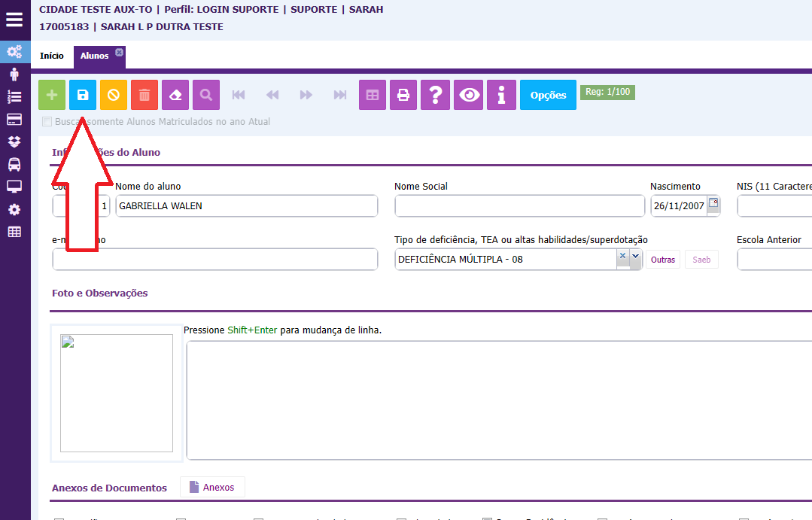Open help via question mark icon
812x520 pixels.
[435, 95]
